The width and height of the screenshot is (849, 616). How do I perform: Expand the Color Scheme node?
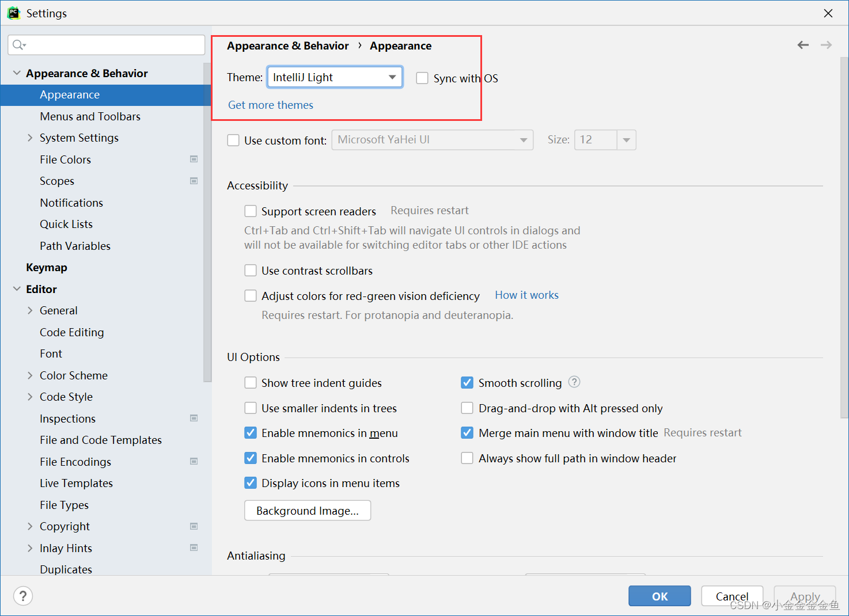[x=30, y=375]
